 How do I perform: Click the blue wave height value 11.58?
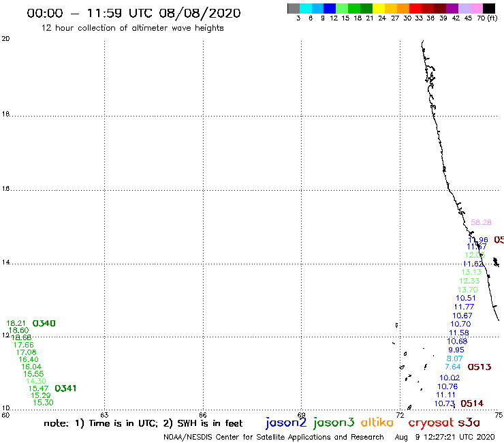pos(458,333)
